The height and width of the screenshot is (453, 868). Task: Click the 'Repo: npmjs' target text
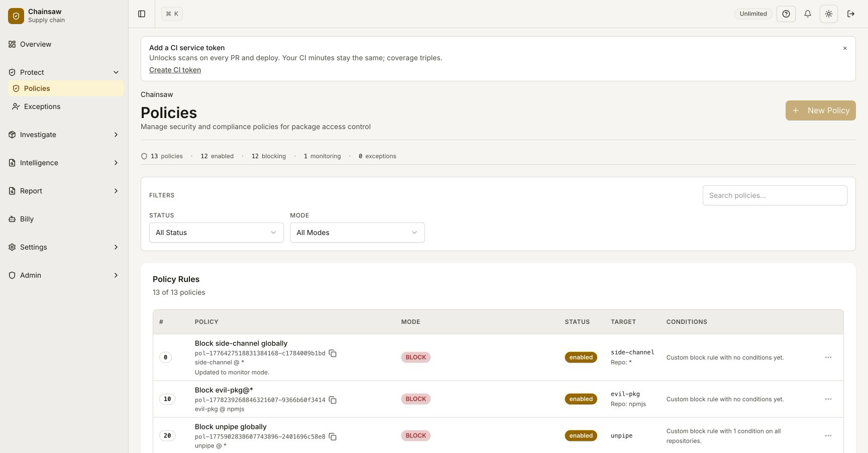coord(628,404)
